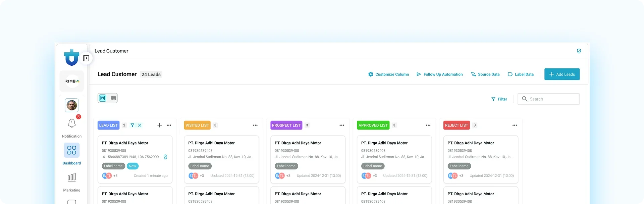This screenshot has height=204, width=644.
Task: Click the shield check icon in header
Action: [579, 51]
